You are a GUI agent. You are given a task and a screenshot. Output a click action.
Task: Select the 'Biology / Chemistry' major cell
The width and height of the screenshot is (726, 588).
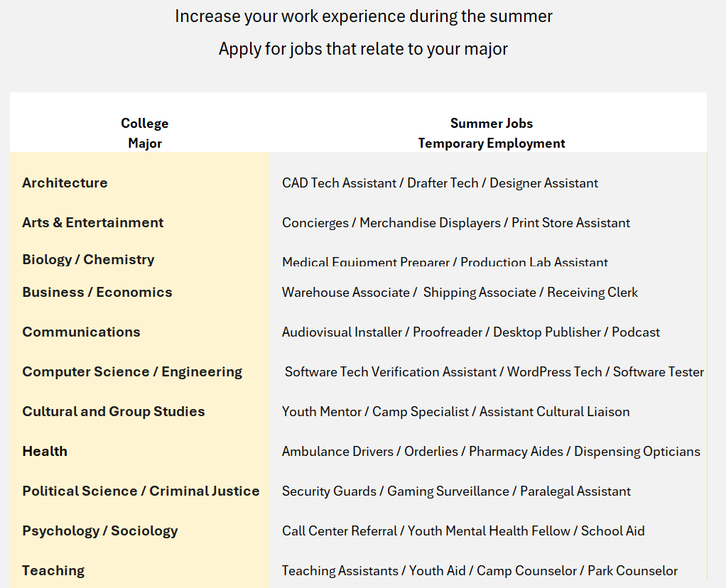click(88, 259)
